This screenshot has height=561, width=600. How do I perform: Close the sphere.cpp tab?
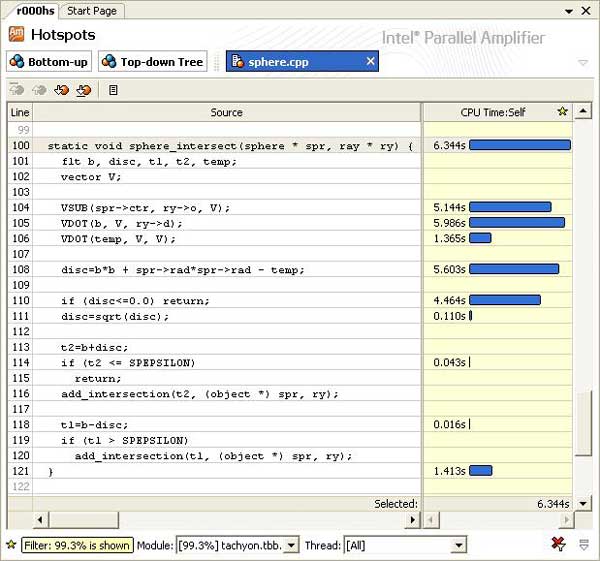click(x=370, y=61)
